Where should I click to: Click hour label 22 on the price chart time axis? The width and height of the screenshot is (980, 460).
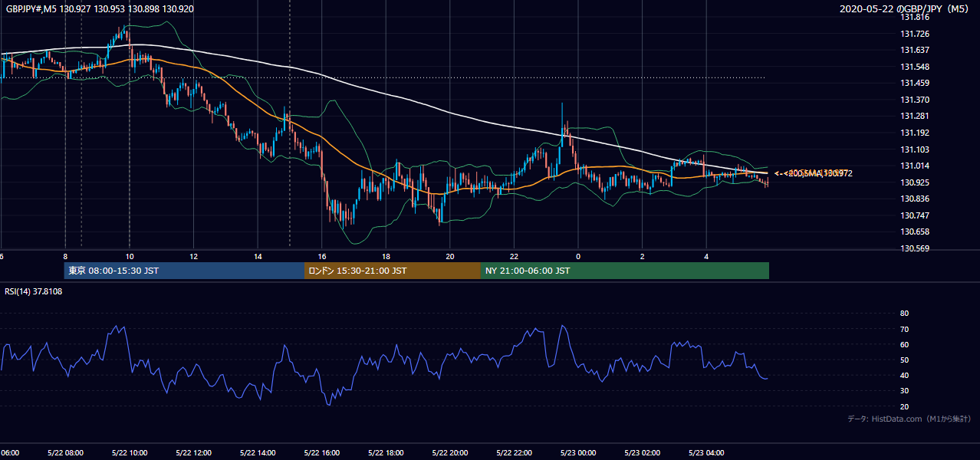click(x=514, y=256)
